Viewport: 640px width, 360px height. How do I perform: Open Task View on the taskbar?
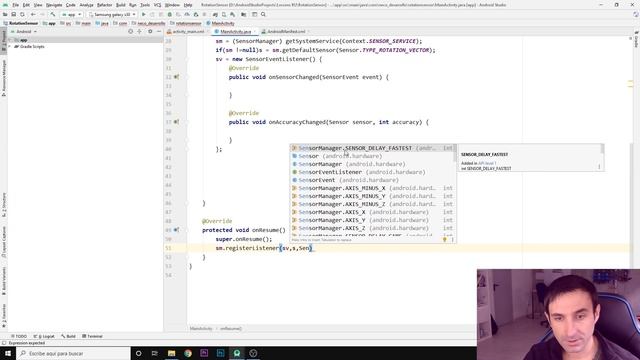click(155, 353)
